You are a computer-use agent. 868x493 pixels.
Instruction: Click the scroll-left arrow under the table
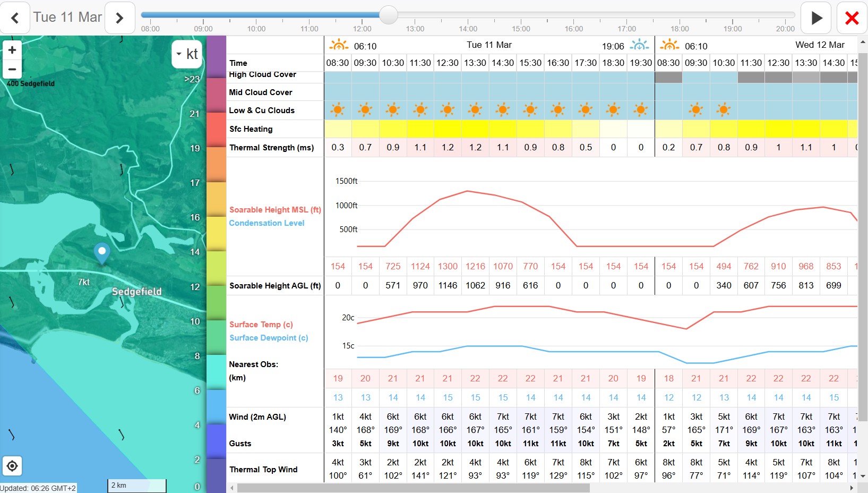pyautogui.click(x=231, y=488)
